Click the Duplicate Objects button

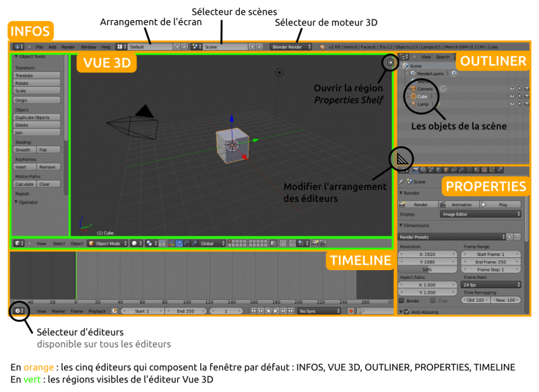(x=37, y=117)
